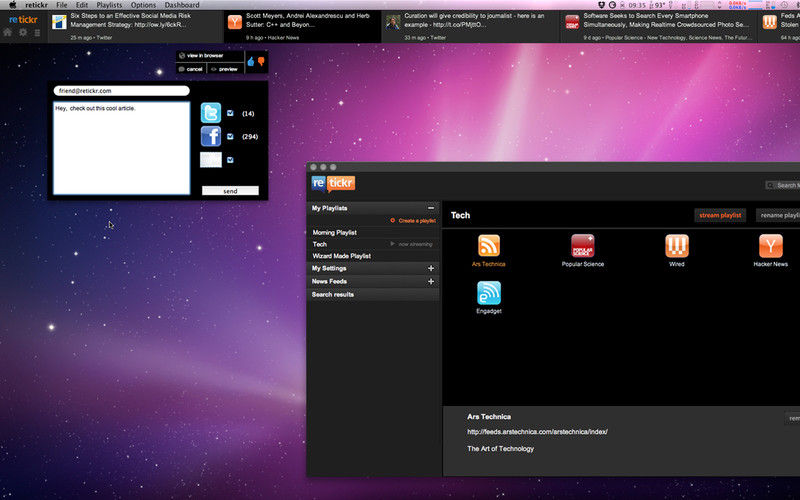Click the cancel button in share popup
The image size is (800, 500).
coord(191,69)
